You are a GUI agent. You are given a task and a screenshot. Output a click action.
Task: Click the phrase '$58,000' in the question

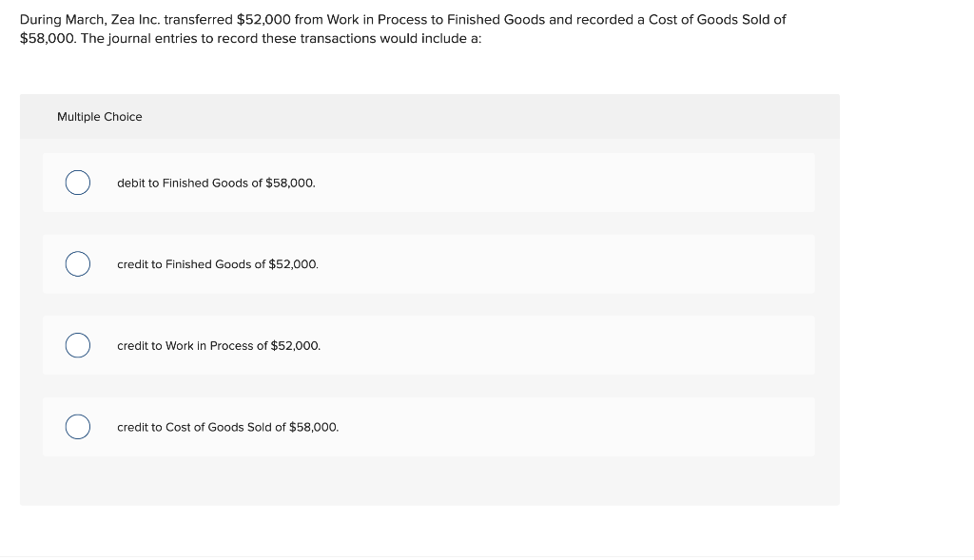tap(42, 38)
